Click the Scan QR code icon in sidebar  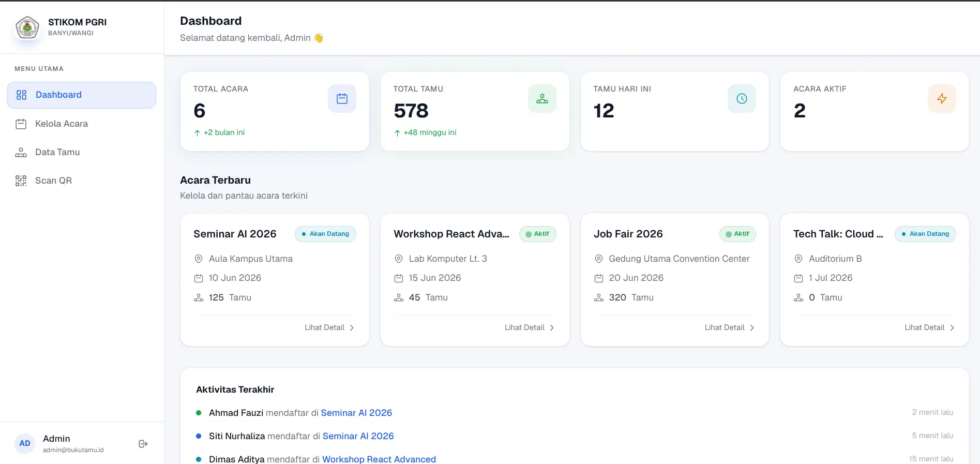click(21, 181)
